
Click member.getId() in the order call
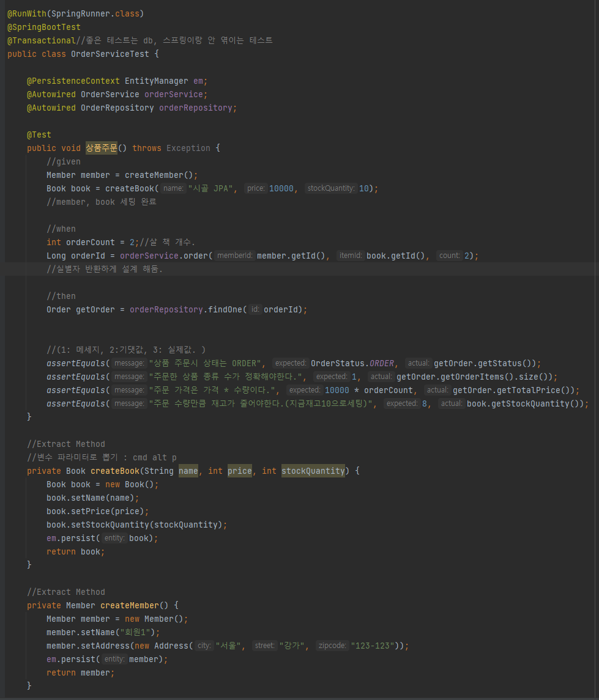[x=291, y=256]
